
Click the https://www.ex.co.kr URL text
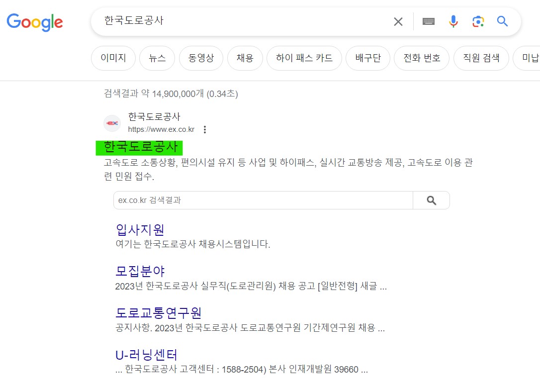point(161,129)
